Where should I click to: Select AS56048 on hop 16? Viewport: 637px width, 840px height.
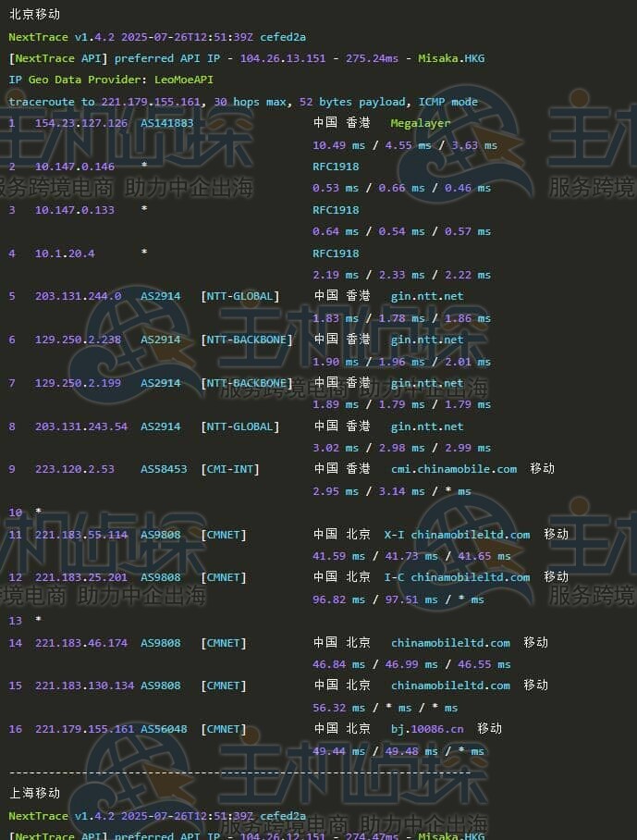[x=164, y=729]
